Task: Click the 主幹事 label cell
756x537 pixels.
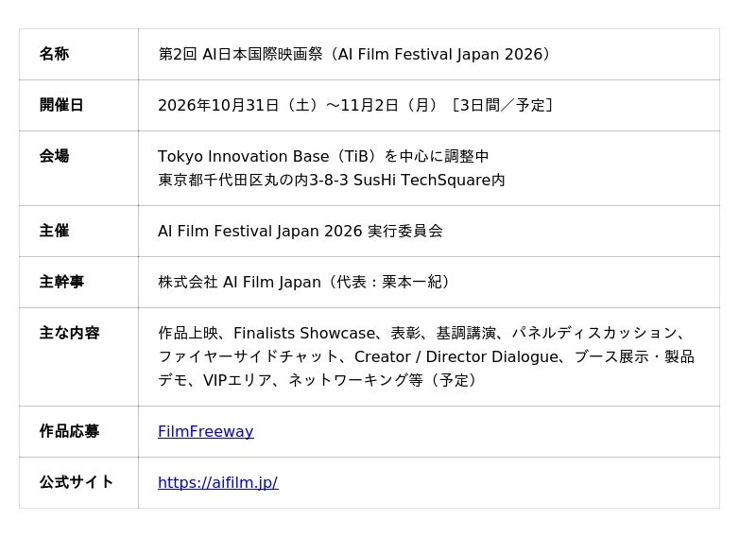Action: click(78, 283)
